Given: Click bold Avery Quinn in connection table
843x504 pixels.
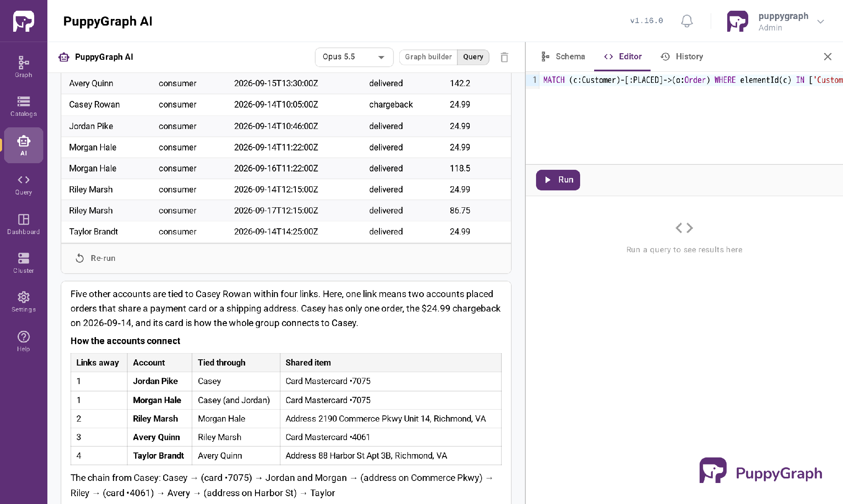Looking at the screenshot, I should (x=157, y=437).
